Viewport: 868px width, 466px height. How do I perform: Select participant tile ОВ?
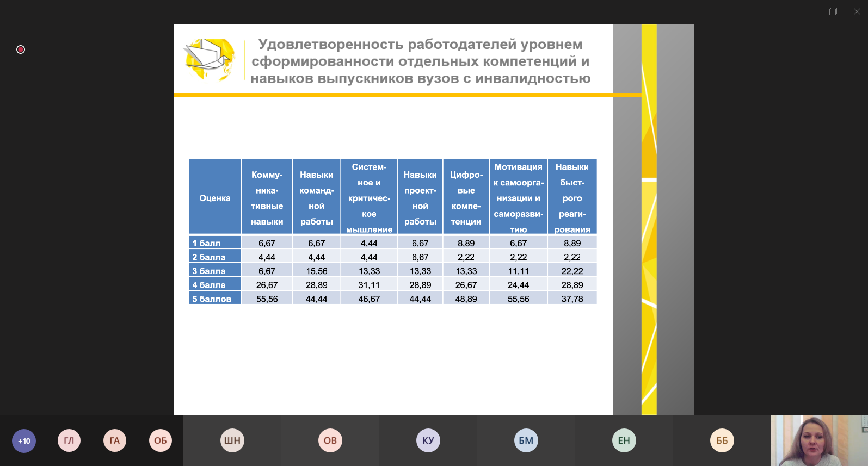tap(330, 440)
